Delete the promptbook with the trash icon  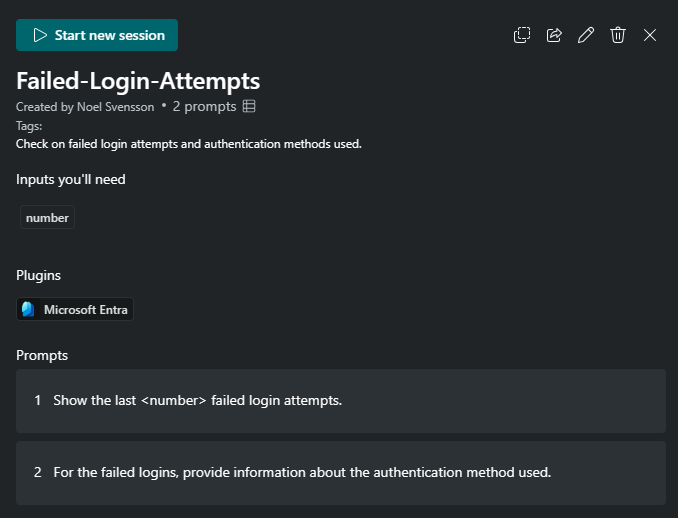click(x=618, y=35)
